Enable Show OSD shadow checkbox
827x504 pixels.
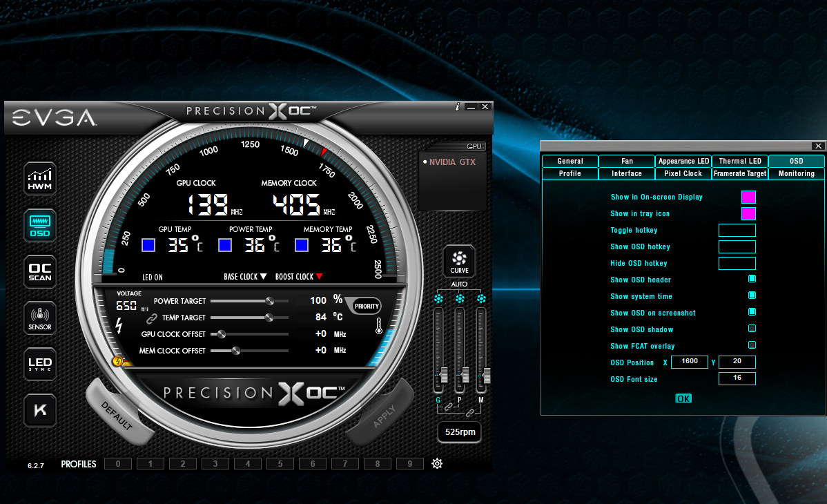[752, 328]
